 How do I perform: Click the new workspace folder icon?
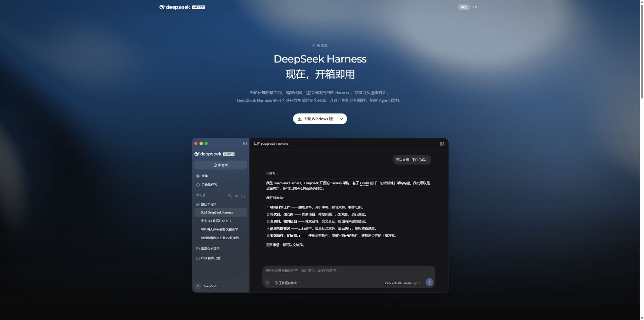click(243, 196)
